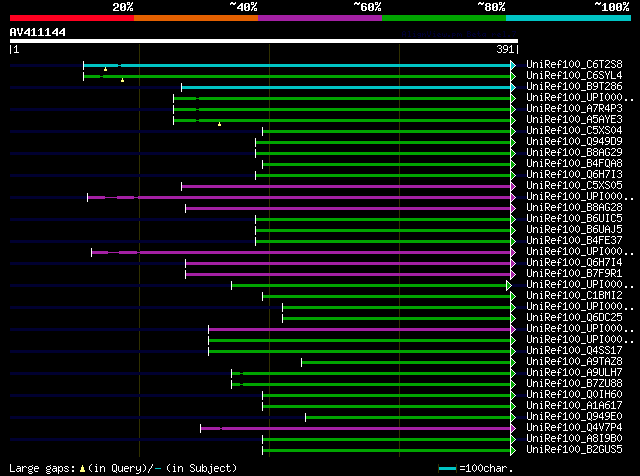Select label UniRef100_Q949D9
640x476 pixels.
574,142
